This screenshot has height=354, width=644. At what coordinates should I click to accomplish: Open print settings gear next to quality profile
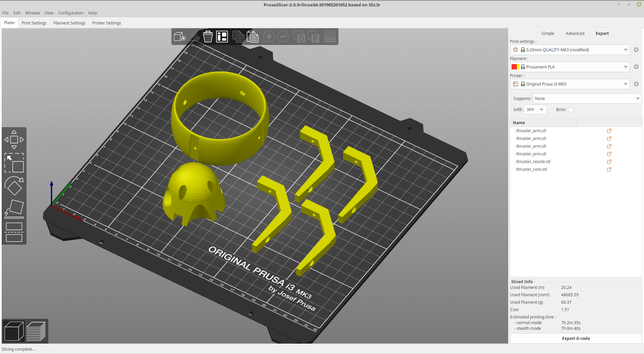pyautogui.click(x=636, y=50)
